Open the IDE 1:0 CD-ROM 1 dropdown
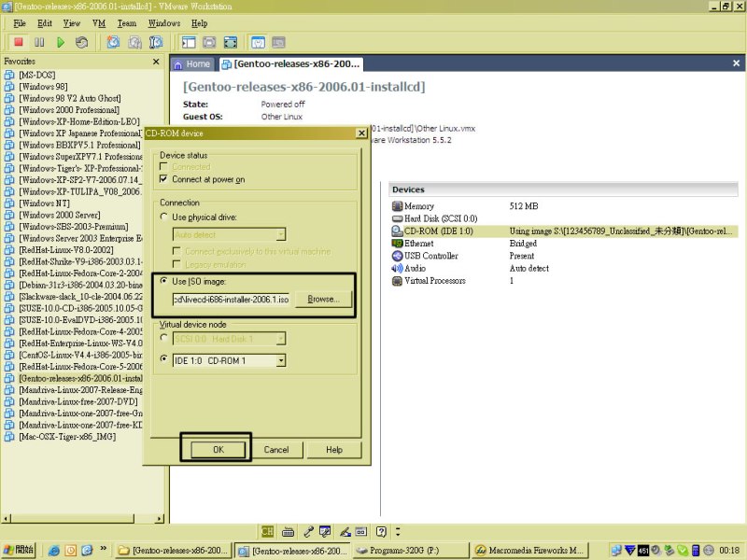The width and height of the screenshot is (747, 560). coord(281,360)
